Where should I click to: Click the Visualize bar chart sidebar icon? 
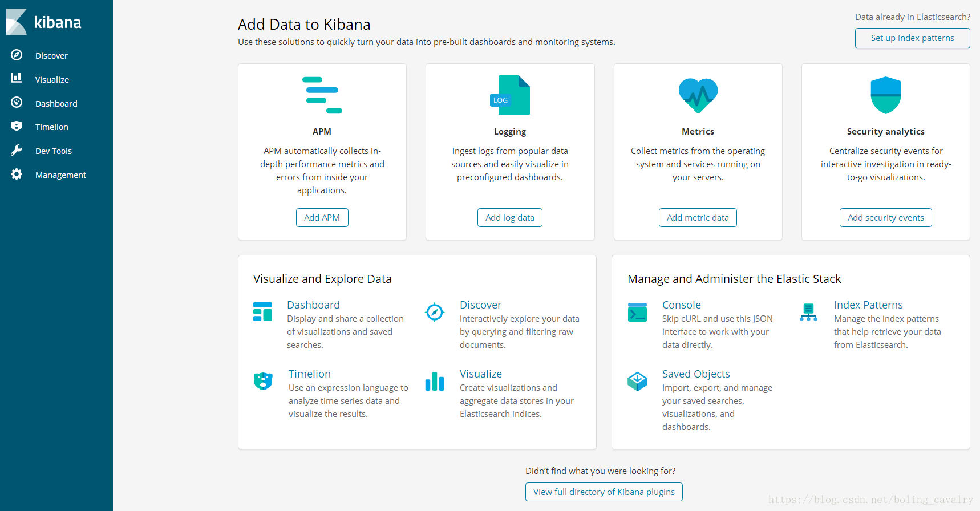point(17,78)
